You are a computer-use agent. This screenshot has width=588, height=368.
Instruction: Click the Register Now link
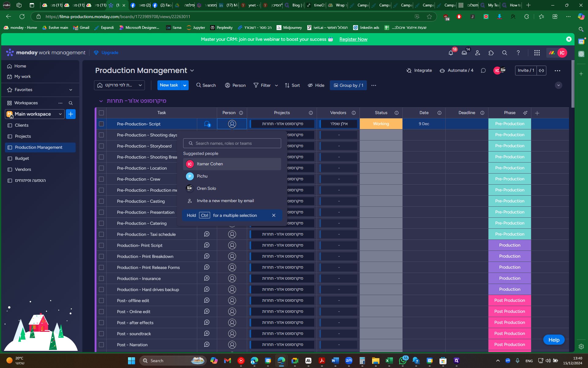click(353, 39)
